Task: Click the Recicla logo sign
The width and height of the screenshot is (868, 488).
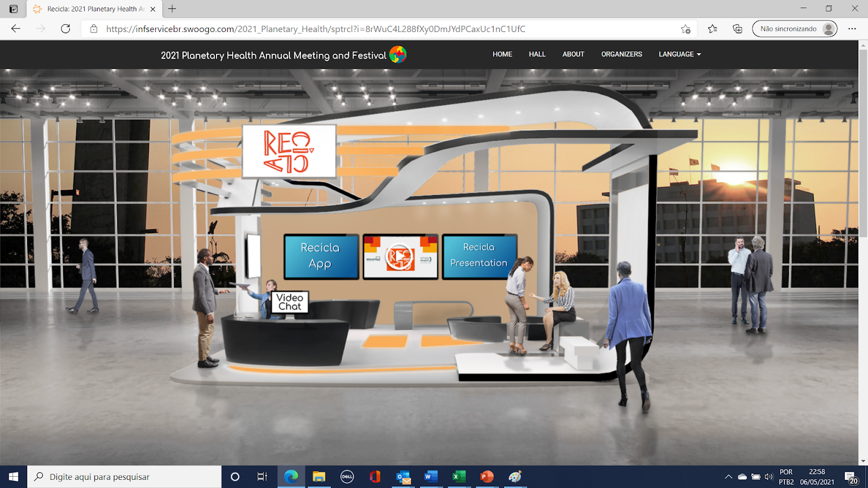Action: tap(289, 151)
